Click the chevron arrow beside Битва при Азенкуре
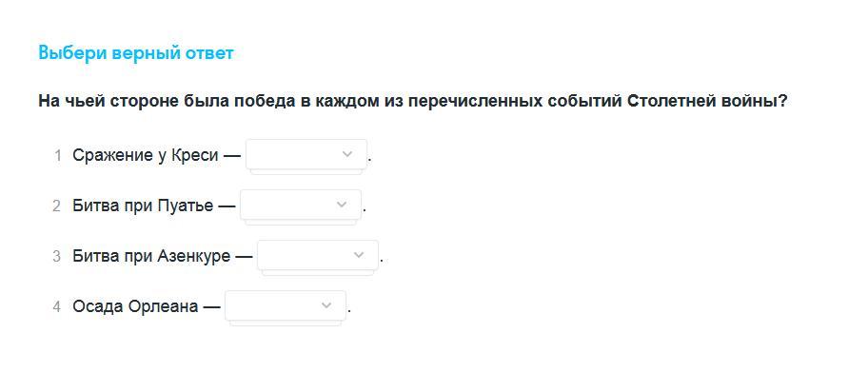868x392 pixels. tap(359, 255)
